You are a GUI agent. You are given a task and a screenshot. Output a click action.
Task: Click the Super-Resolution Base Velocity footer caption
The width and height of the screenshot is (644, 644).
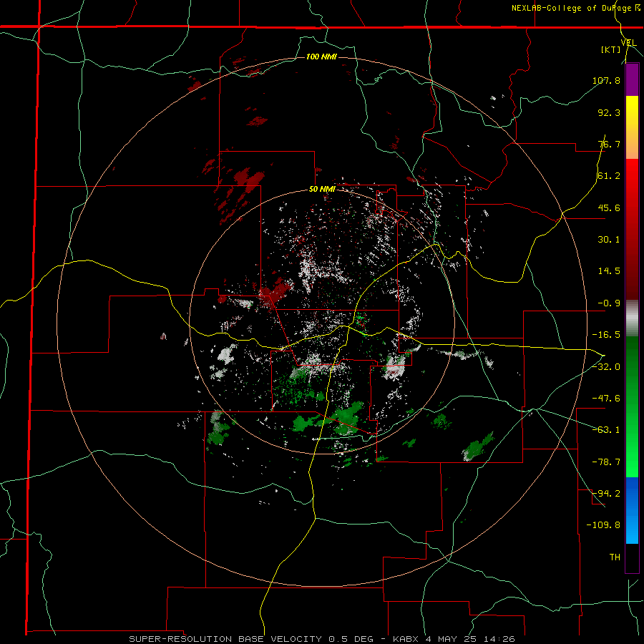[x=321, y=639]
